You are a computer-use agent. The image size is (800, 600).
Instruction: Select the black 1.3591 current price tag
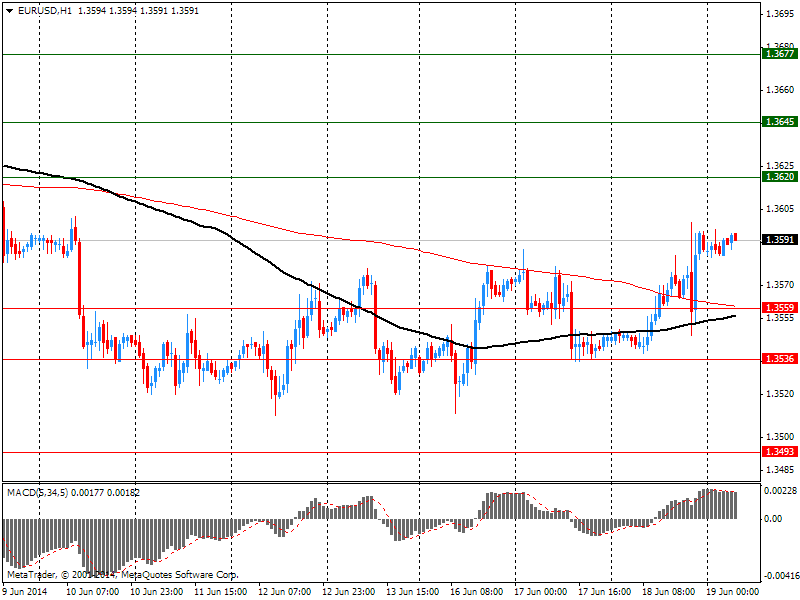tap(780, 239)
